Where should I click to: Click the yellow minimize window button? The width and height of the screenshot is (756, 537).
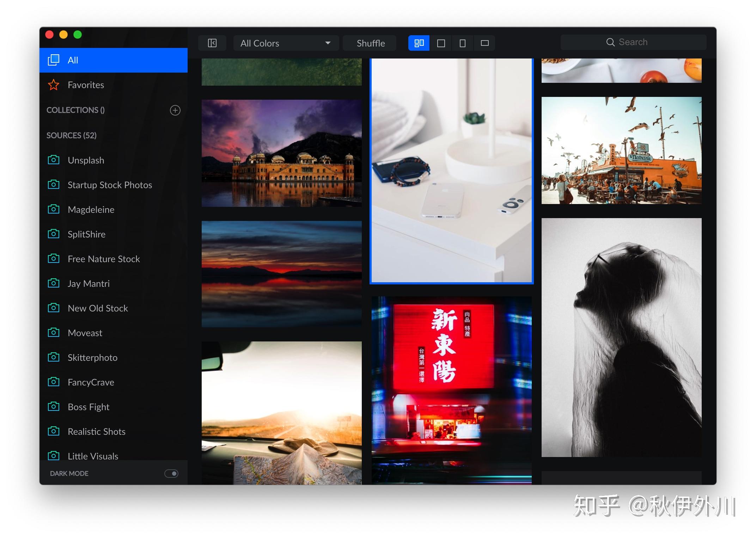coord(63,35)
